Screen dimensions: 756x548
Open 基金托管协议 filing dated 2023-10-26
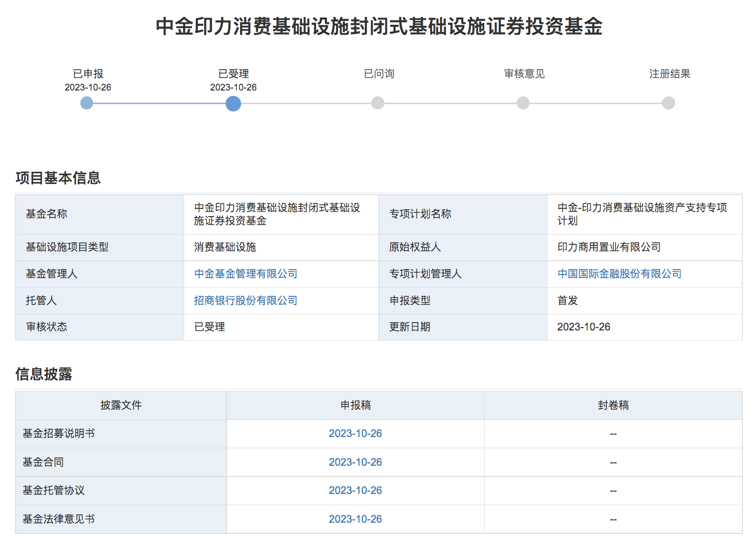(x=355, y=490)
